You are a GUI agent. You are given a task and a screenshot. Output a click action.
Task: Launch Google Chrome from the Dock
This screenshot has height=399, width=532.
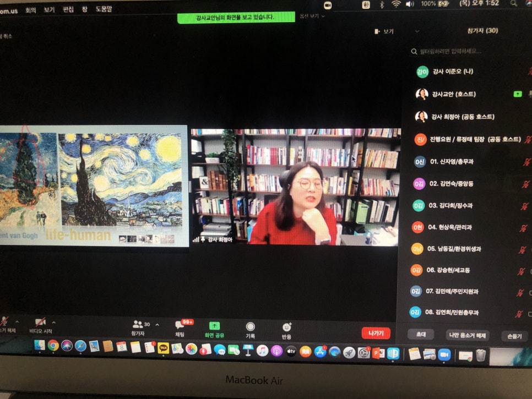click(x=53, y=346)
